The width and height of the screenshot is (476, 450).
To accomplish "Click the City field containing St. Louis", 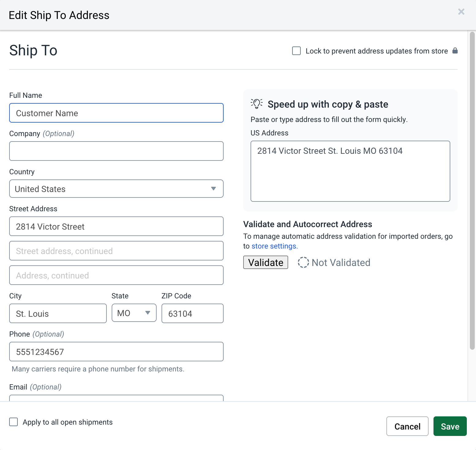I will click(58, 313).
